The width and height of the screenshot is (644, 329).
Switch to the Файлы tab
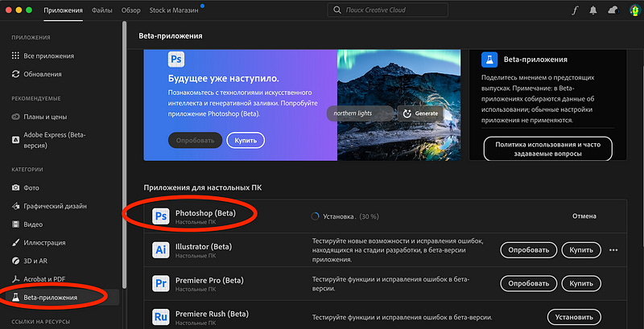pos(102,10)
